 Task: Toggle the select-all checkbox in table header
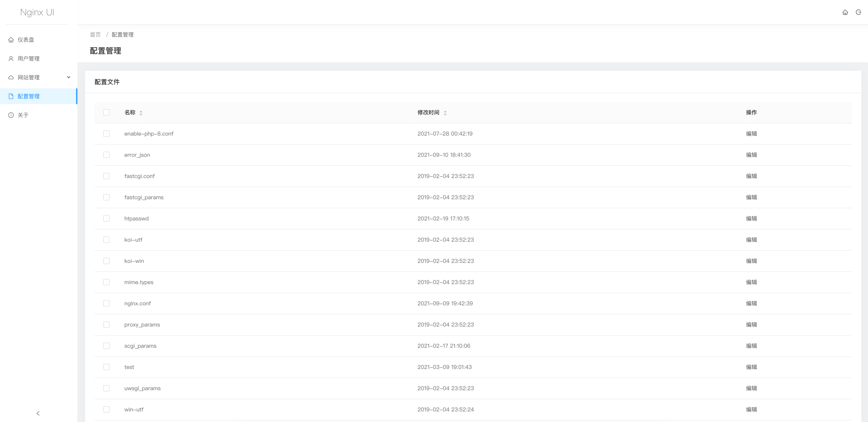106,112
